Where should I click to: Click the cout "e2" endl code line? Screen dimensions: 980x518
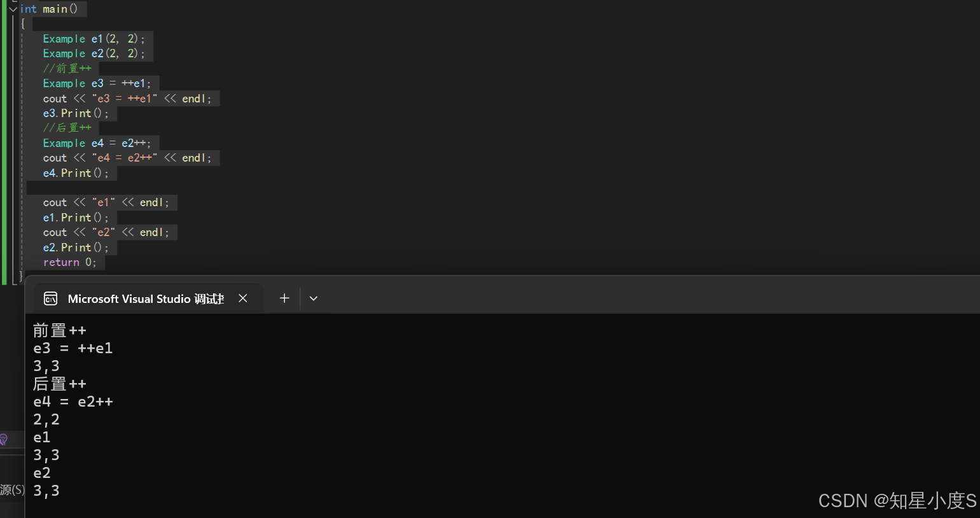point(106,232)
